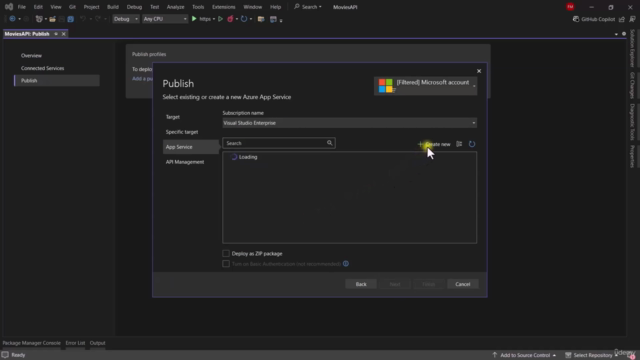The width and height of the screenshot is (640, 360).
Task: Expand the navigate backward dropdown arrow
Action: tap(19, 19)
